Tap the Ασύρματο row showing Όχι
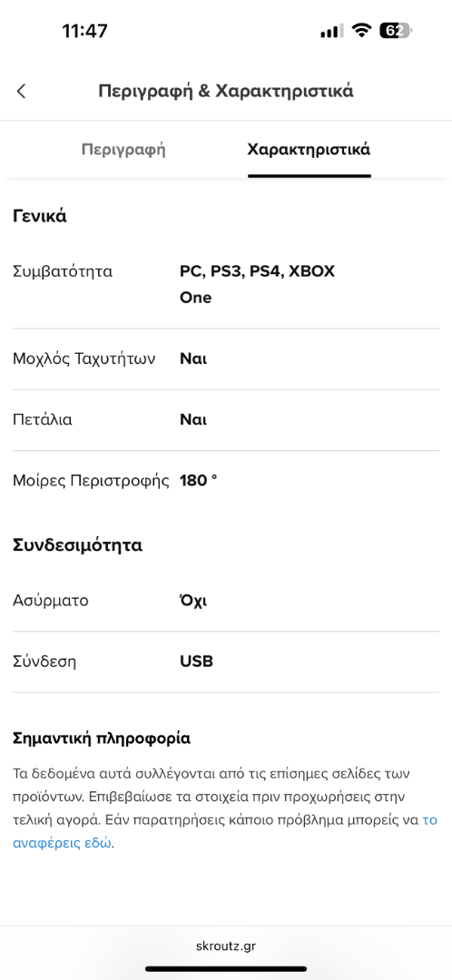 tap(226, 601)
